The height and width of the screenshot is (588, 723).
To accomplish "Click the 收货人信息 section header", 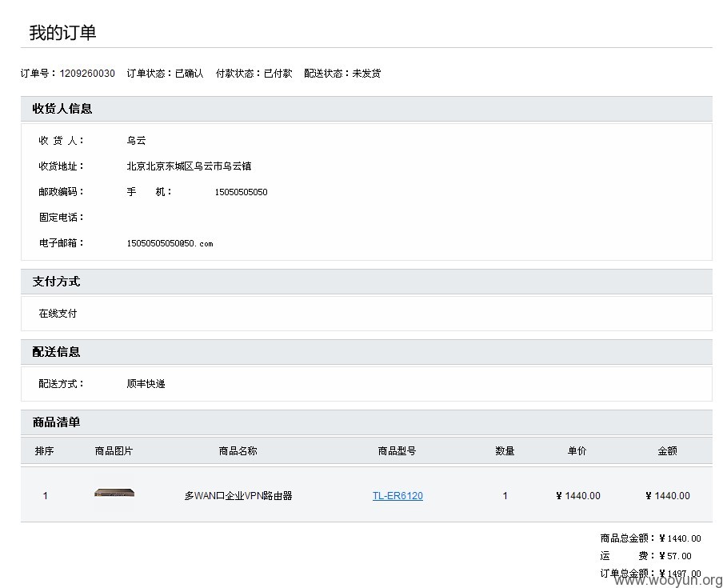I will (366, 109).
